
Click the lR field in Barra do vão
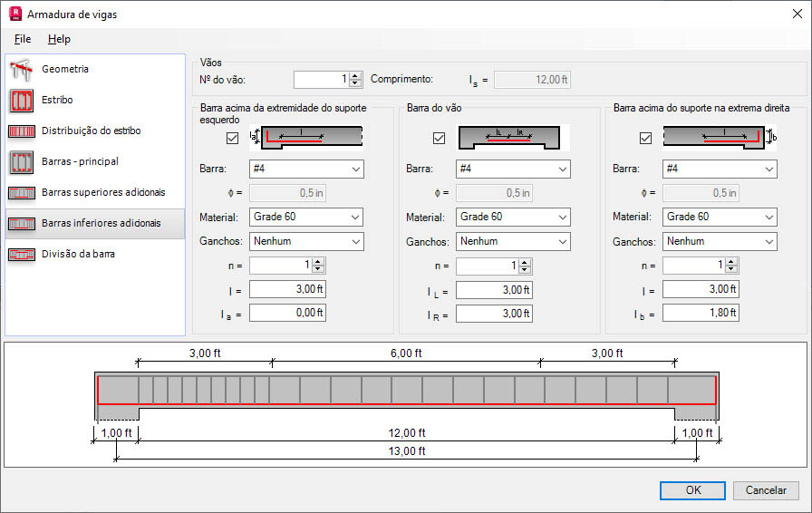point(494,314)
